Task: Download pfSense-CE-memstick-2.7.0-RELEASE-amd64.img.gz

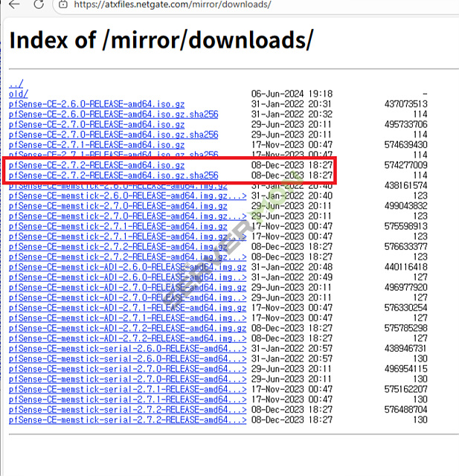Action: pyautogui.click(x=118, y=206)
